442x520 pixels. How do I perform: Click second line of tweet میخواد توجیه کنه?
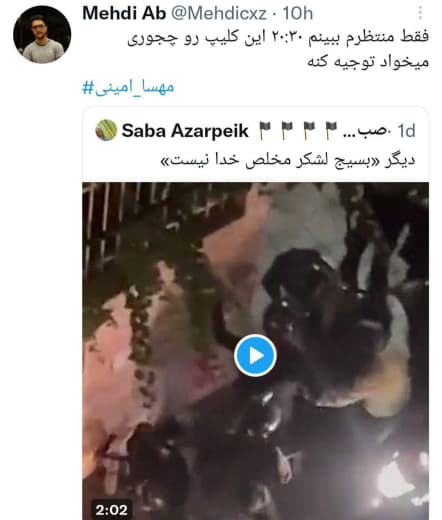[x=368, y=62]
